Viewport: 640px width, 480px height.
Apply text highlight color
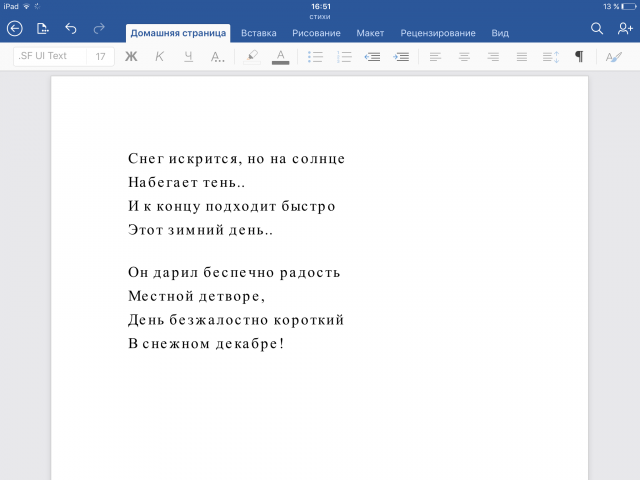(x=252, y=56)
